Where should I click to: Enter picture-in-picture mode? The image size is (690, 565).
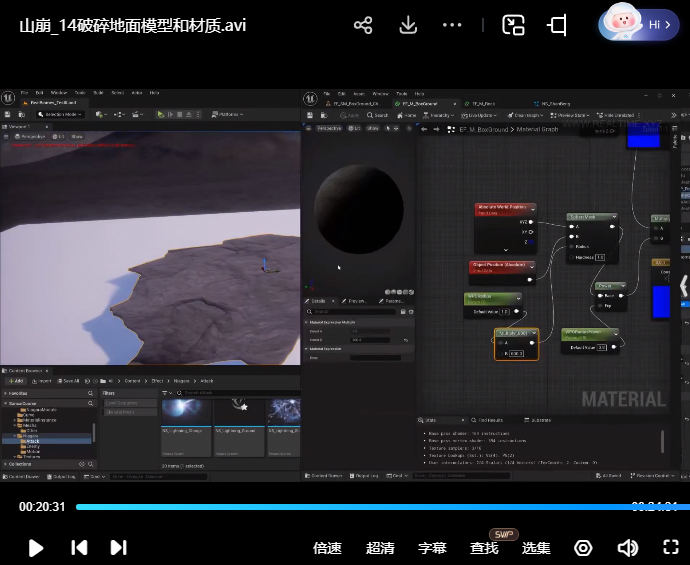coord(513,25)
